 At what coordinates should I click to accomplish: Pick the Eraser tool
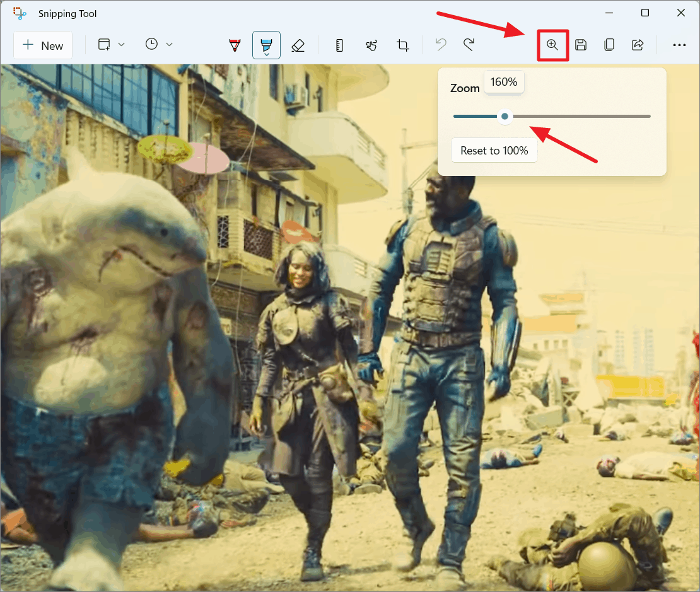coord(298,45)
